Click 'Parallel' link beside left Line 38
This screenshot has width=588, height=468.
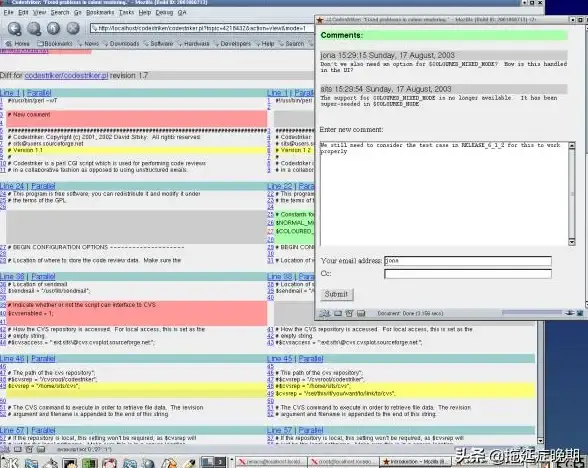(x=43, y=276)
